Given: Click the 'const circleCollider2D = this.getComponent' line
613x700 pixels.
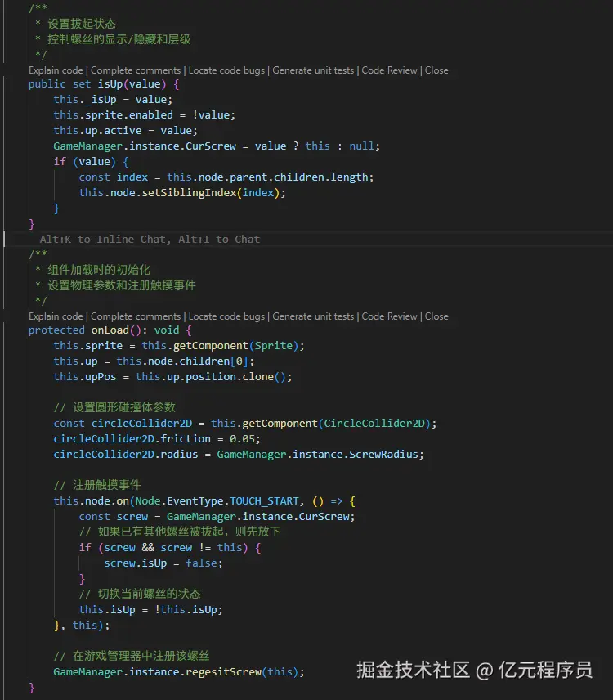Looking at the screenshot, I should [245, 424].
